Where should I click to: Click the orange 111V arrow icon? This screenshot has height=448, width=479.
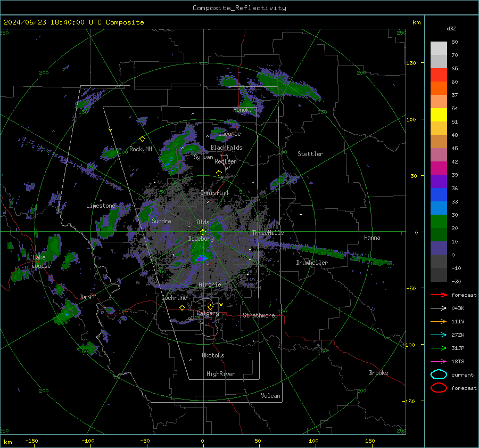point(439,321)
